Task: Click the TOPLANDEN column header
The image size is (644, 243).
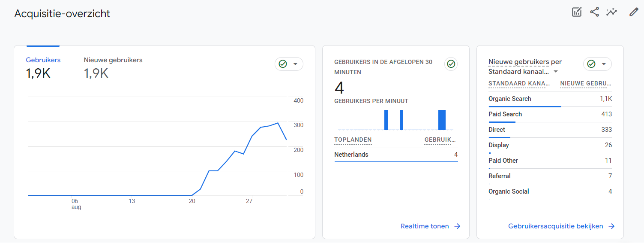Action: [x=353, y=140]
